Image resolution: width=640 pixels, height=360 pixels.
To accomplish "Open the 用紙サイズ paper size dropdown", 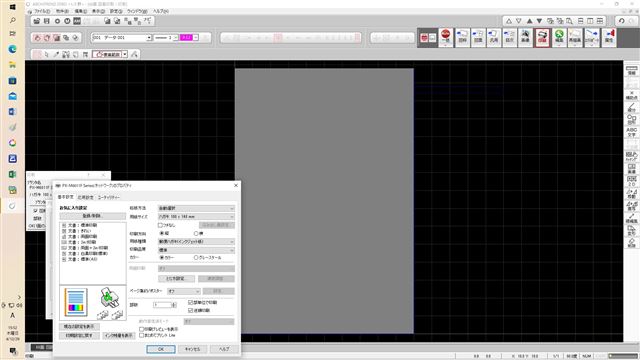I will click(196, 217).
